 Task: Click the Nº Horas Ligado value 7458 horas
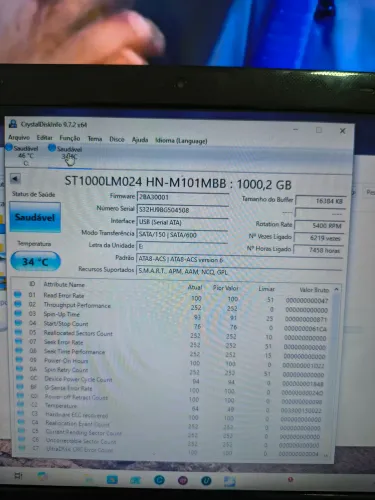318,250
